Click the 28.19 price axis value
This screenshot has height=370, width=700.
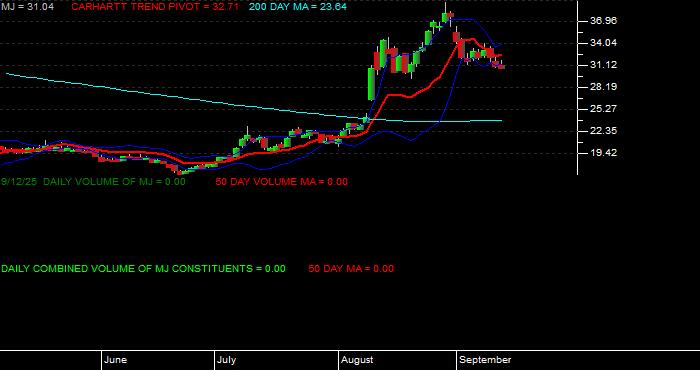pos(603,87)
